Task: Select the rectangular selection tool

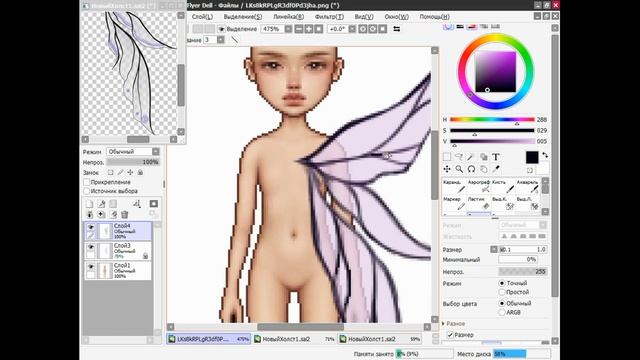Action: [447, 157]
